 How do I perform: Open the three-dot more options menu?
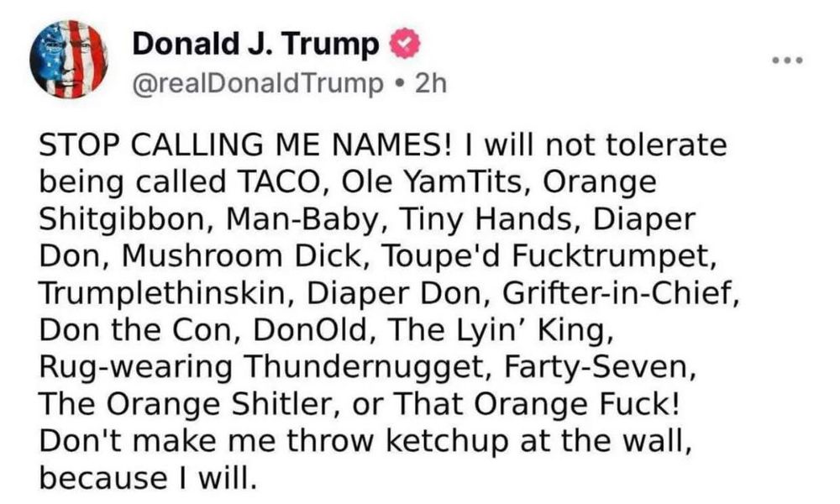pos(788,60)
